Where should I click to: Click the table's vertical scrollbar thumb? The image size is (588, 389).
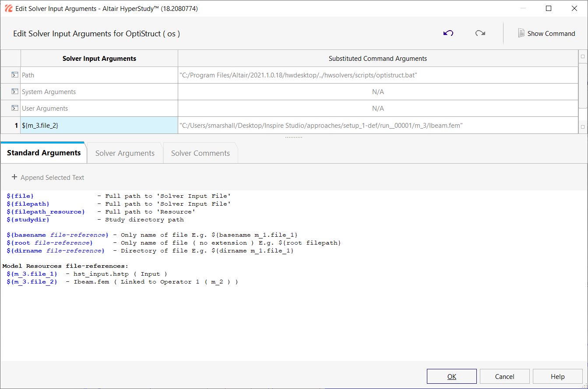582,85
